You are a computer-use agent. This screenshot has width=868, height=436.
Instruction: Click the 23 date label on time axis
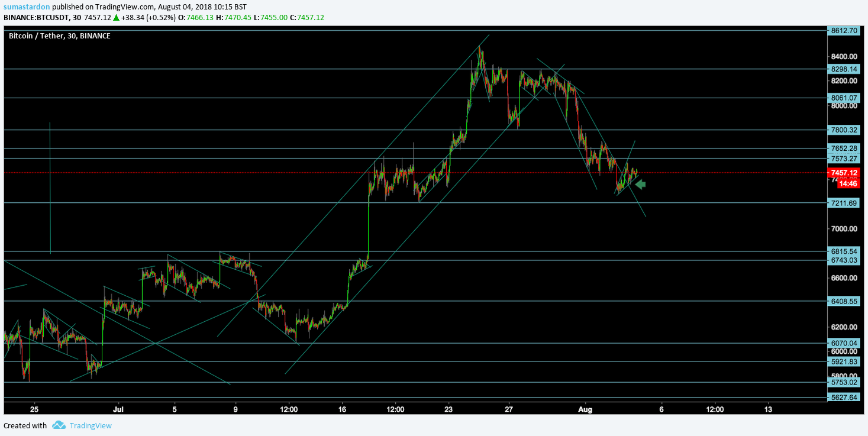[x=448, y=409]
